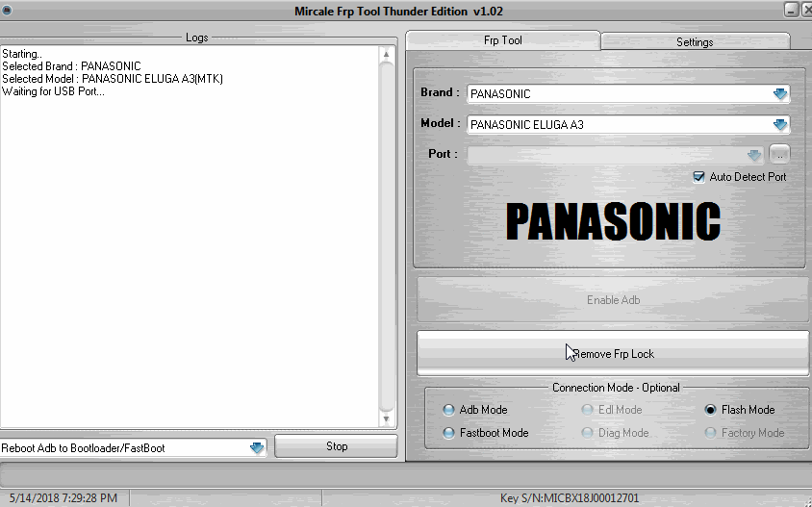Click the date and time in status bar

coord(63,498)
